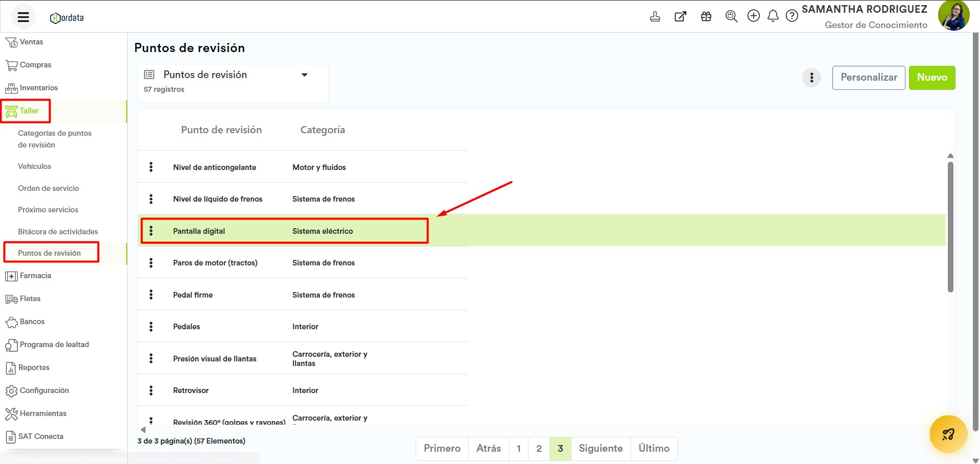980x464 pixels.
Task: Click the table scroll-up arrow
Action: [950, 156]
